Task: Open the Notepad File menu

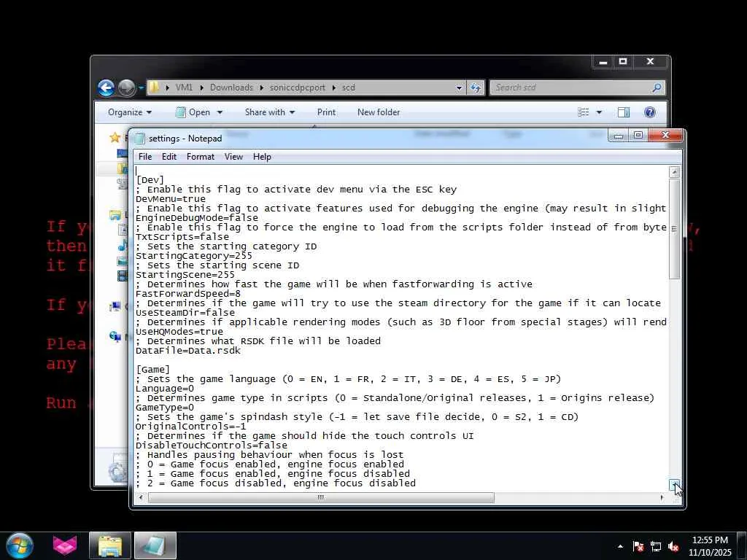Action: pyautogui.click(x=145, y=157)
